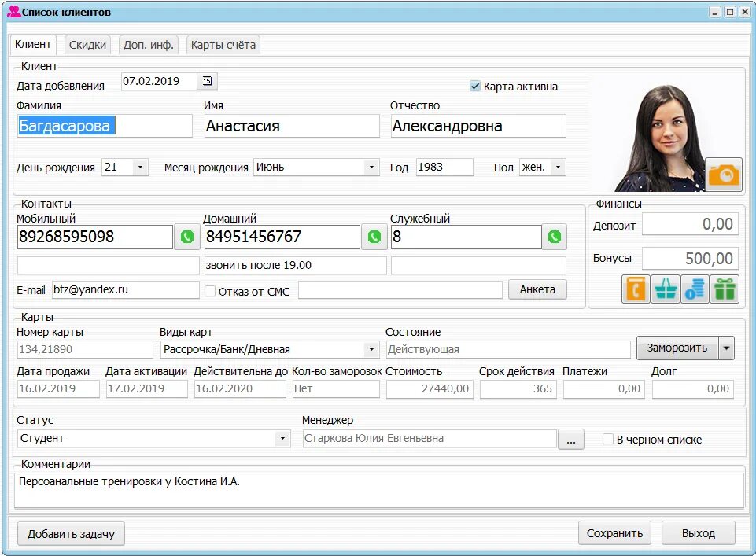This screenshot has width=756, height=556.
Task: Click the Комментарии text area
Action: click(x=379, y=490)
